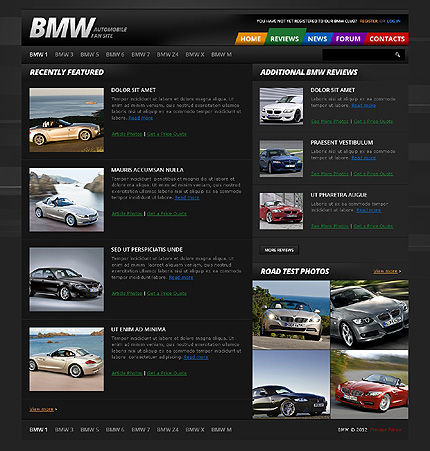Get a Price Quote for Praesent Vestibulum
430x451 pixels.
[x=373, y=174]
